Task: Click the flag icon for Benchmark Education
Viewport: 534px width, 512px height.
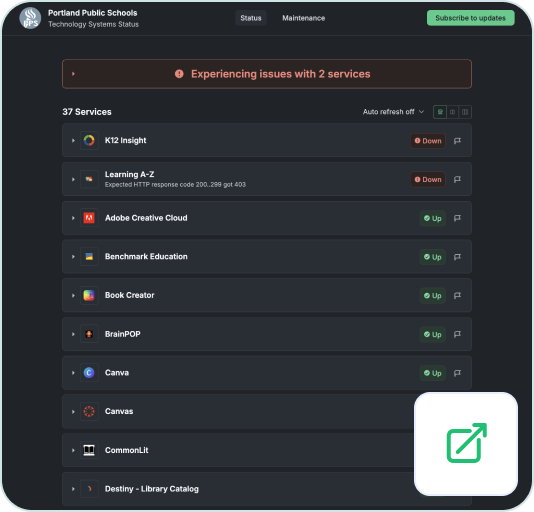Action: point(457,257)
